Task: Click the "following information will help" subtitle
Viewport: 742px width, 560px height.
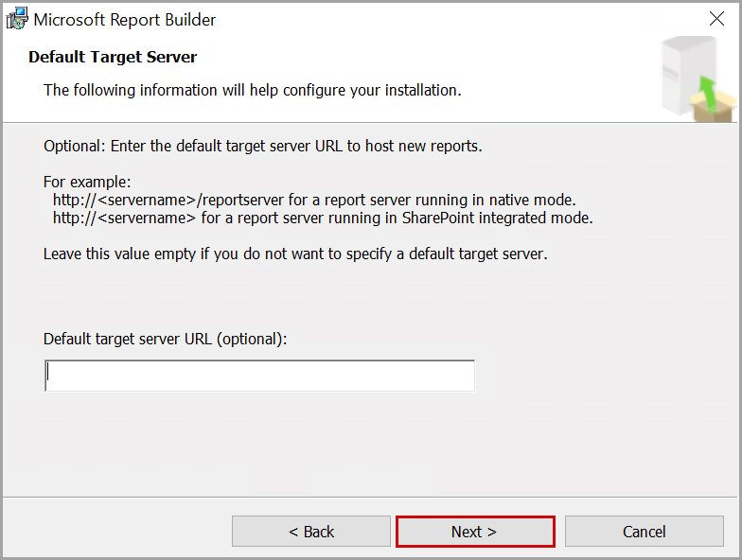Action: [252, 91]
